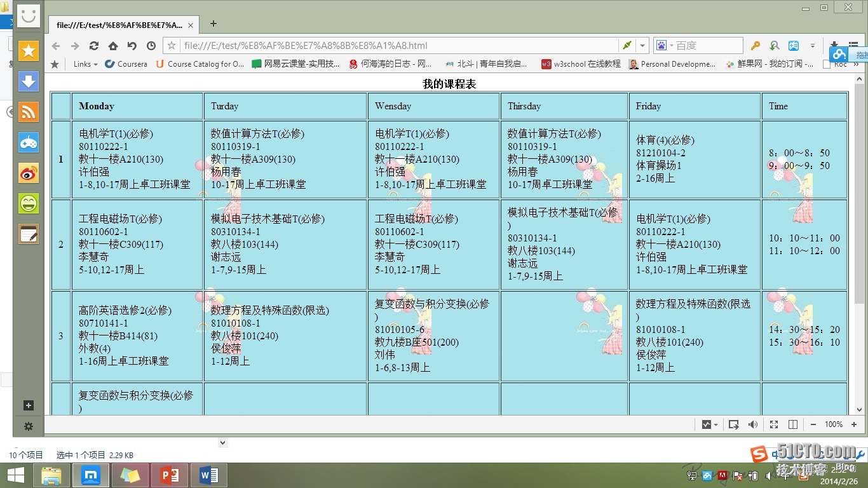Go to the home page icon
The image size is (868, 488).
pyautogui.click(x=113, y=46)
